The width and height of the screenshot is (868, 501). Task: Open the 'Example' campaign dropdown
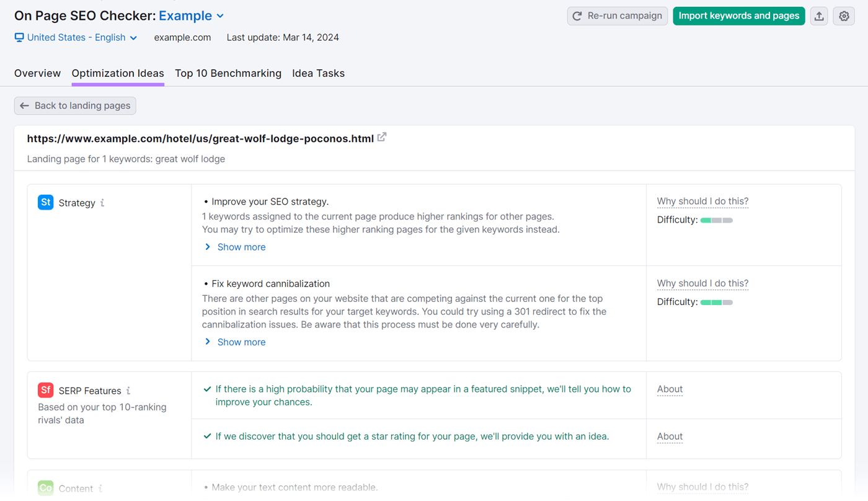192,16
